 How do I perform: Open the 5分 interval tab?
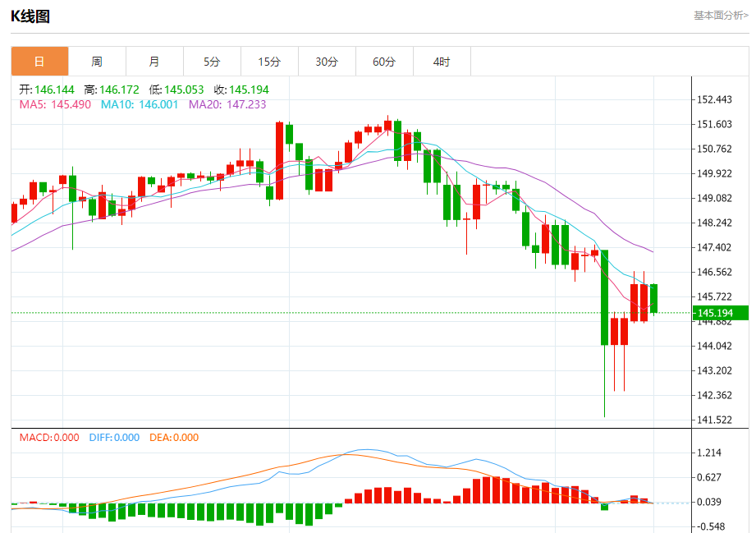coord(212,62)
